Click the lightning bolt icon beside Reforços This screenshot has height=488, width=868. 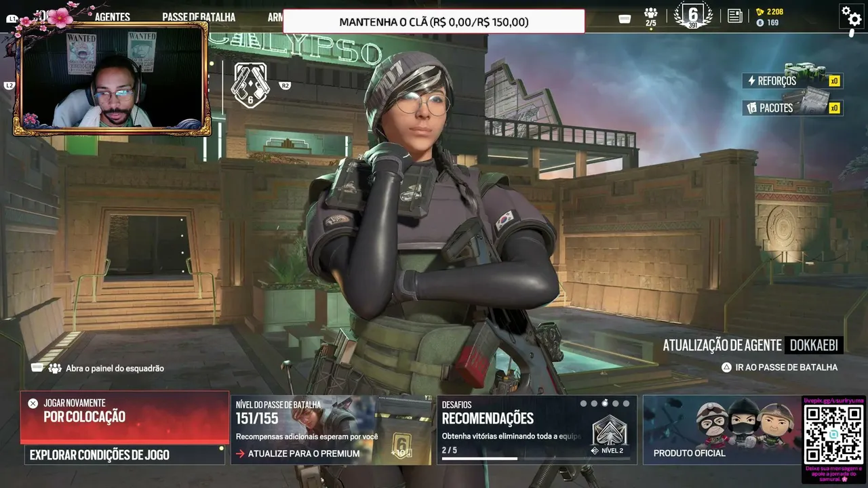[x=751, y=81]
